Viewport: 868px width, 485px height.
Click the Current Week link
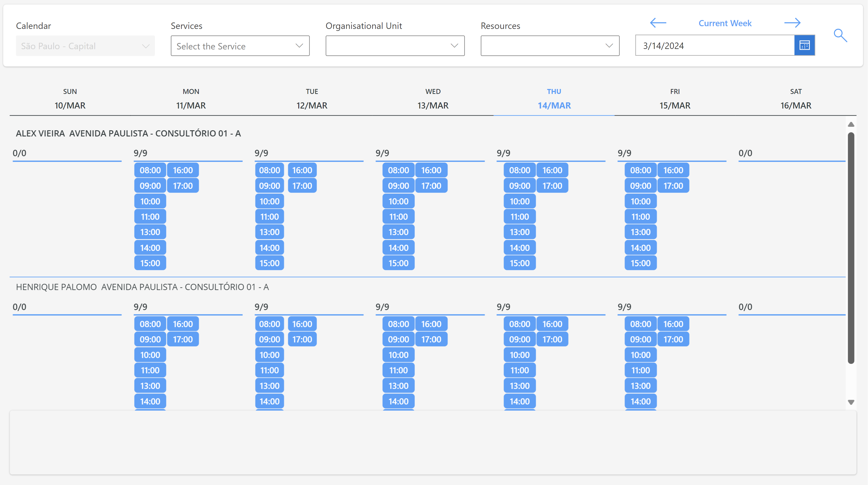pyautogui.click(x=725, y=23)
